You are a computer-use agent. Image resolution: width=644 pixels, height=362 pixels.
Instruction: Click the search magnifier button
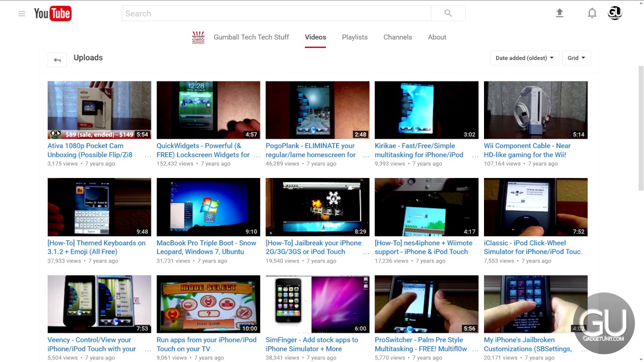(x=448, y=14)
